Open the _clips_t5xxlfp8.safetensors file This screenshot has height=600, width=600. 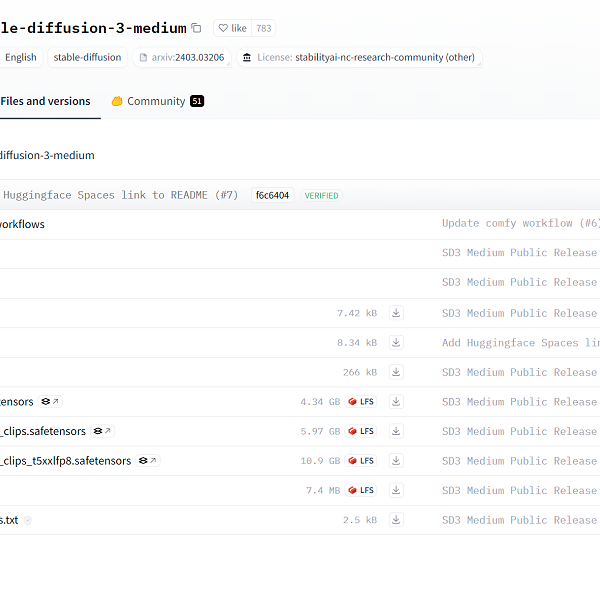(65, 461)
